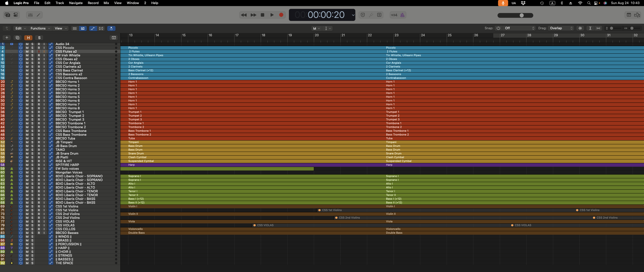644x272 pixels.
Task: Fast forward the project
Action: (x=253, y=15)
